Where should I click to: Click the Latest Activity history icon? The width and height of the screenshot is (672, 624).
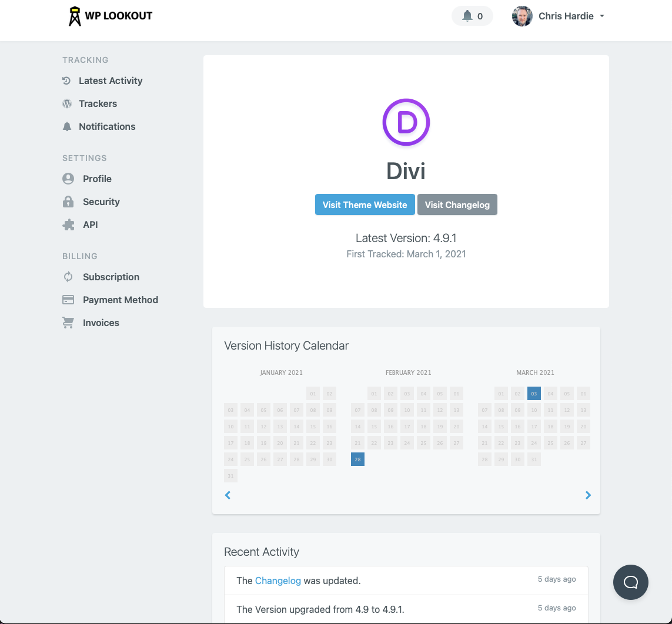66,80
